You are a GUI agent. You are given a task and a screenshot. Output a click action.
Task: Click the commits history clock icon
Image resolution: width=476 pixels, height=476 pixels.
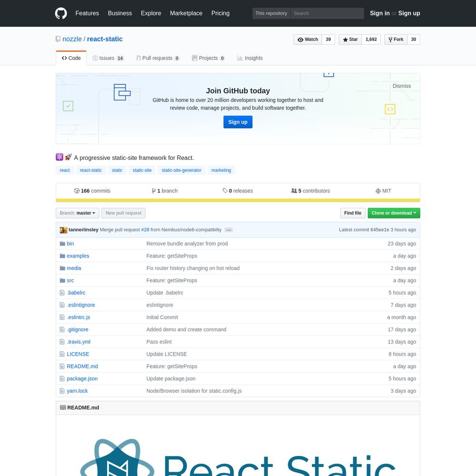click(77, 191)
